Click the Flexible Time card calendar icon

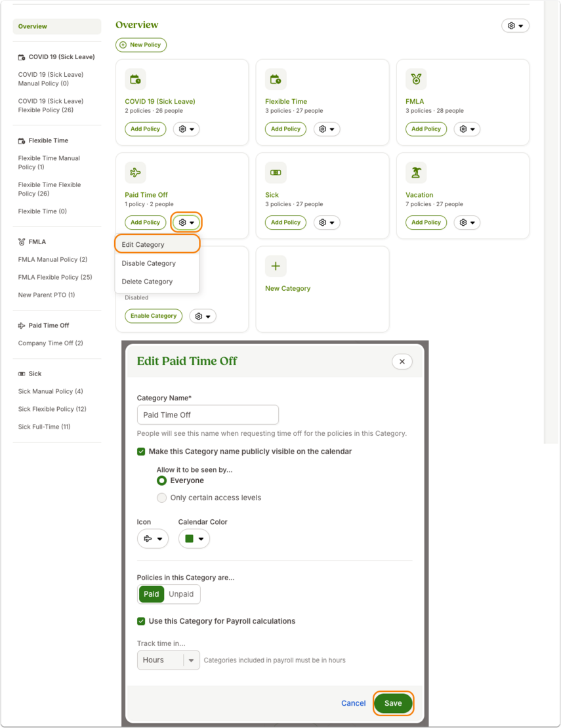click(276, 79)
